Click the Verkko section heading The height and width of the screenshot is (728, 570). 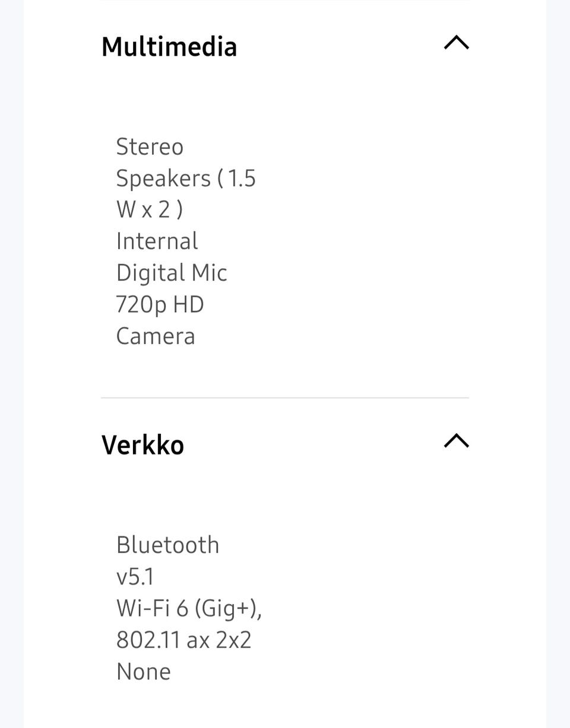point(142,445)
